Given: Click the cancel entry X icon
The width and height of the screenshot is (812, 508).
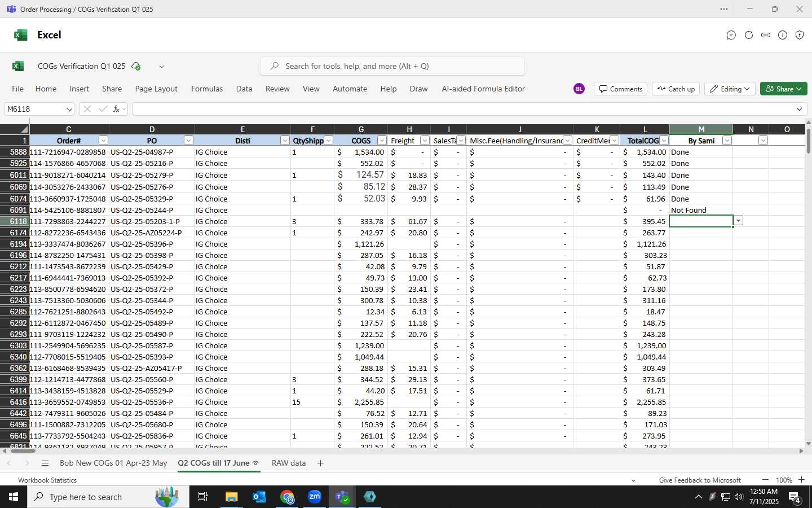Looking at the screenshot, I should (x=87, y=109).
